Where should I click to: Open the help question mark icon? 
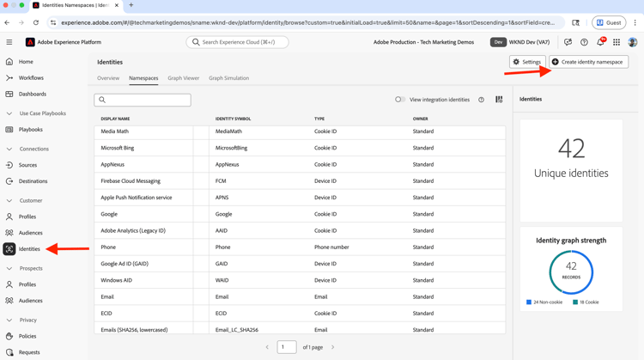click(x=584, y=42)
